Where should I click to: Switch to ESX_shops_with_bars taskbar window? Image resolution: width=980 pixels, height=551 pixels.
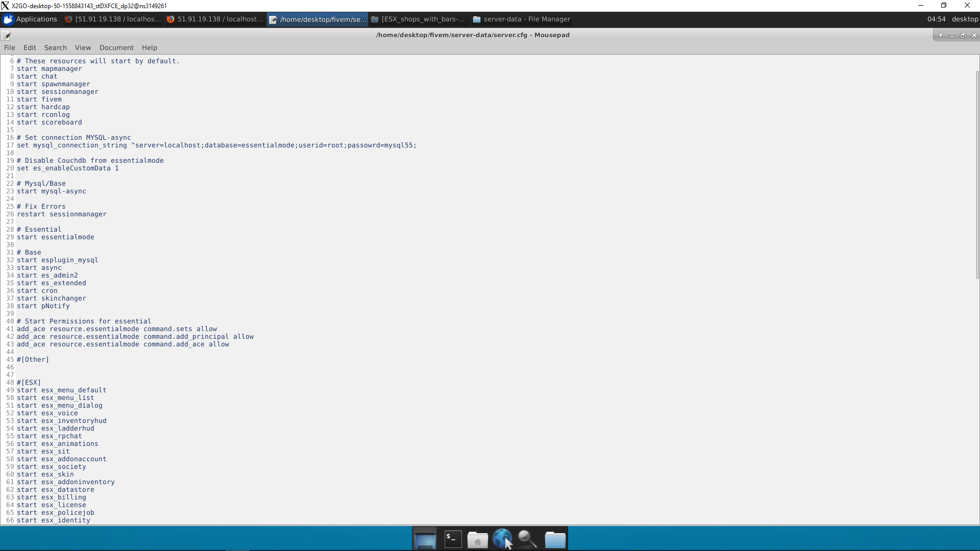click(419, 19)
